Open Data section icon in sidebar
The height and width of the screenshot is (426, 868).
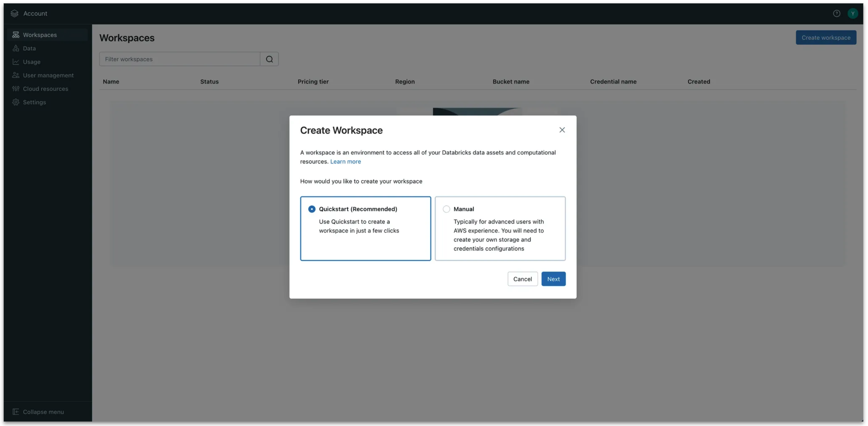tap(16, 48)
